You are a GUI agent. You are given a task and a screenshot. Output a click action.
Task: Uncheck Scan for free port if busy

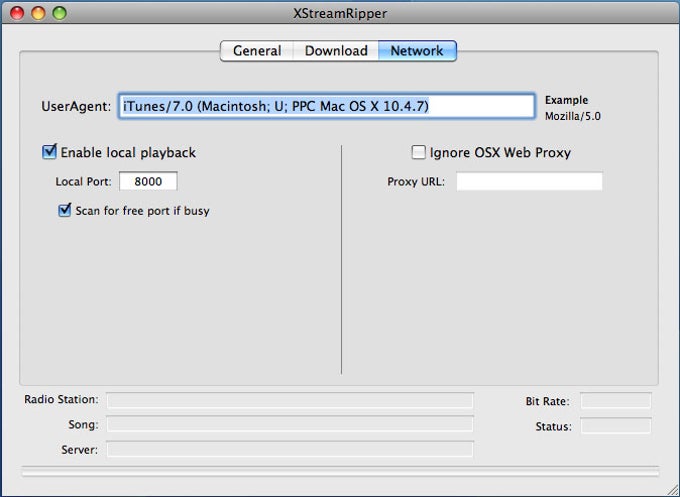(x=65, y=210)
